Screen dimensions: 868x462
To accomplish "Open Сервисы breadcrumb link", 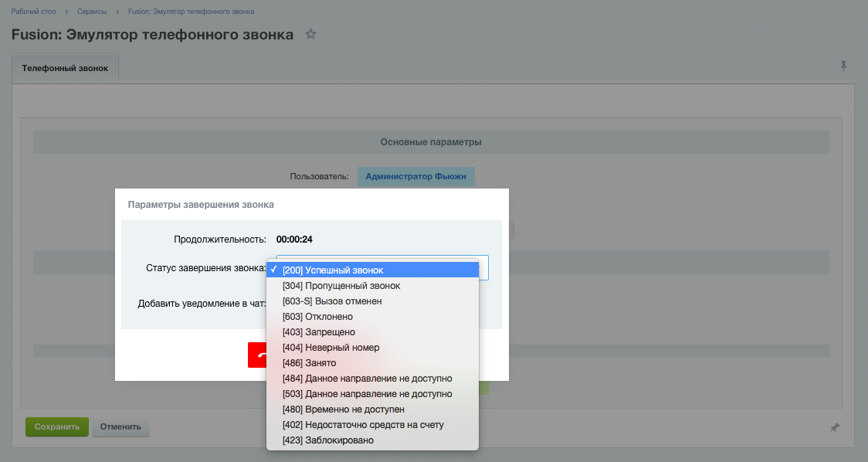I will coord(92,12).
